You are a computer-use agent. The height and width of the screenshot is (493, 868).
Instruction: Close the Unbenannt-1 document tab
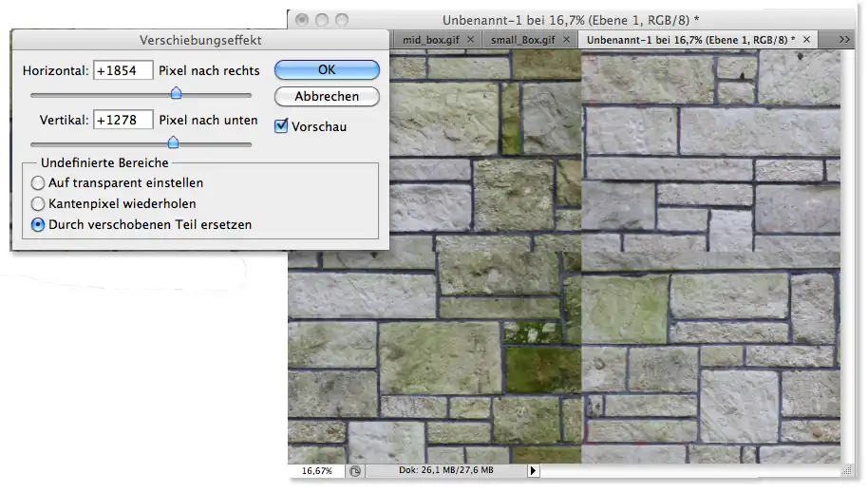[807, 40]
